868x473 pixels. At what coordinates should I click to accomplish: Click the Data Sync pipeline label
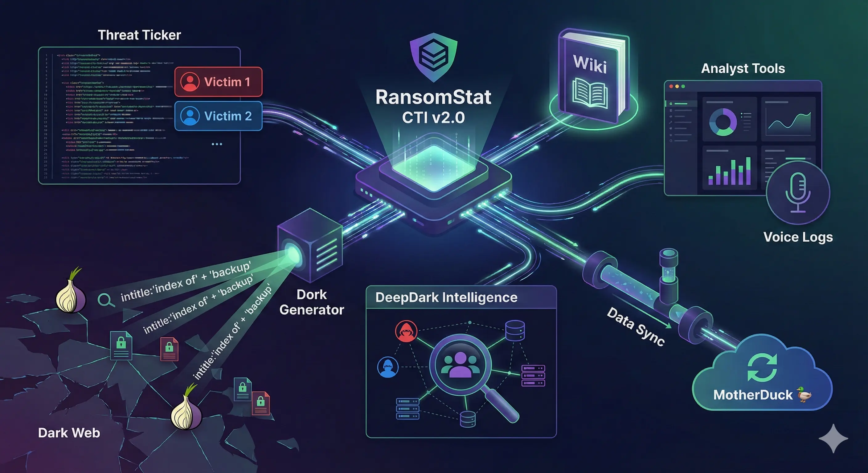[x=636, y=325]
